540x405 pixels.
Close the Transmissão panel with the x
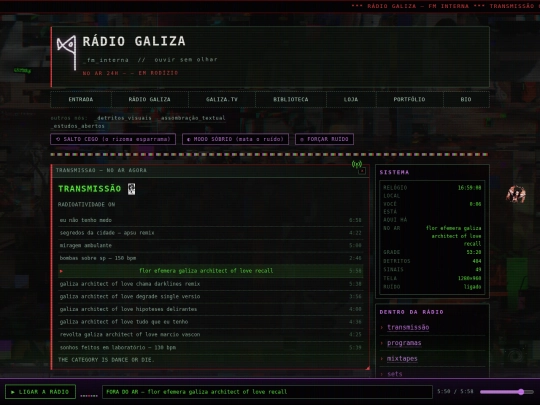362,171
